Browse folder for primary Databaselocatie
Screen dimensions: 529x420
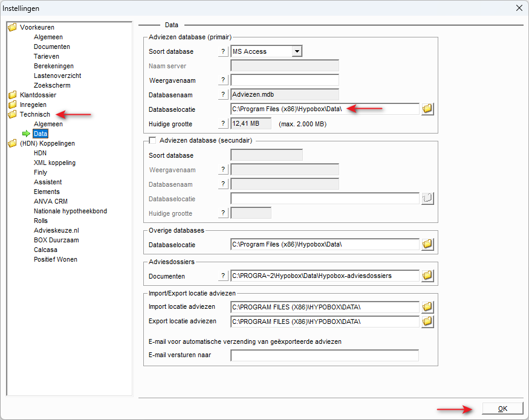427,109
